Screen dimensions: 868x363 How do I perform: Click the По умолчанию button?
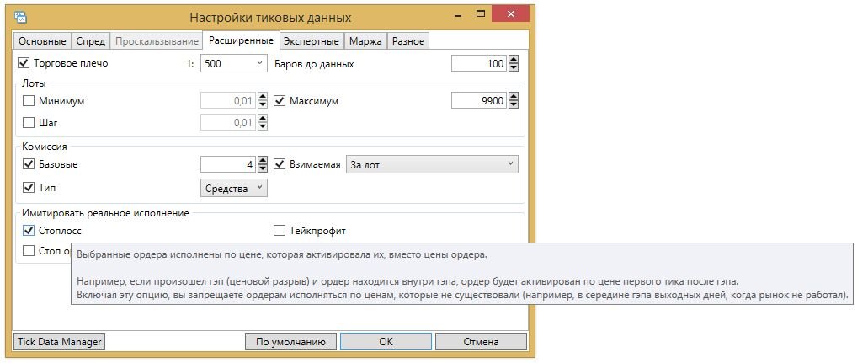click(x=290, y=342)
